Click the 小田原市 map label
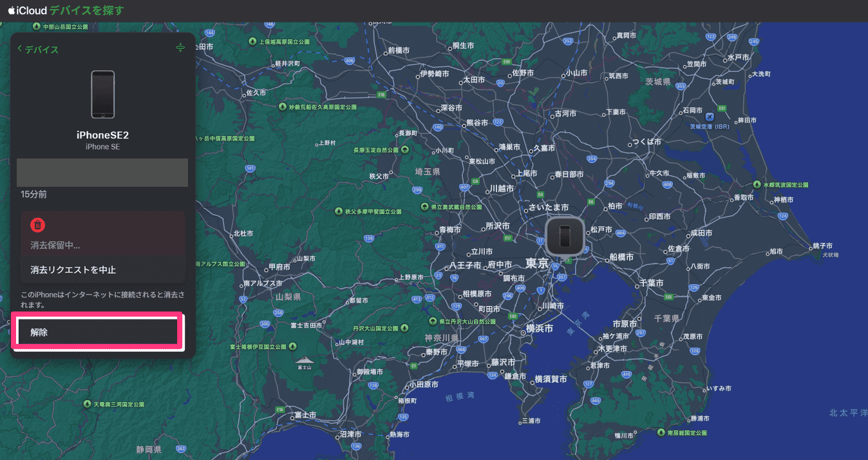Image resolution: width=868 pixels, height=460 pixels. click(x=424, y=384)
